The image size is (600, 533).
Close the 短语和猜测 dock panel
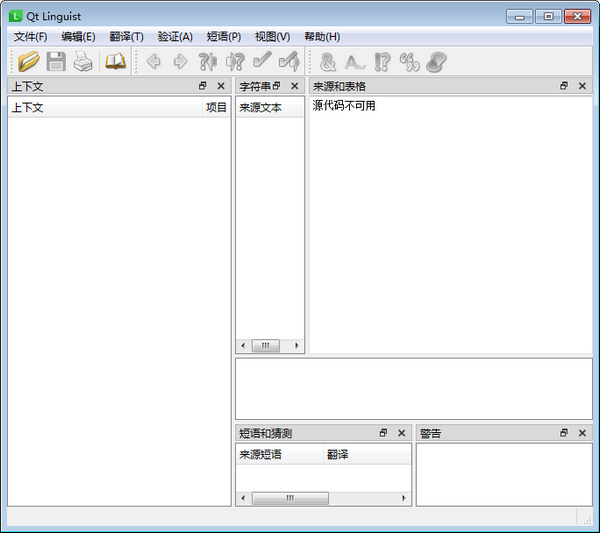tap(401, 433)
